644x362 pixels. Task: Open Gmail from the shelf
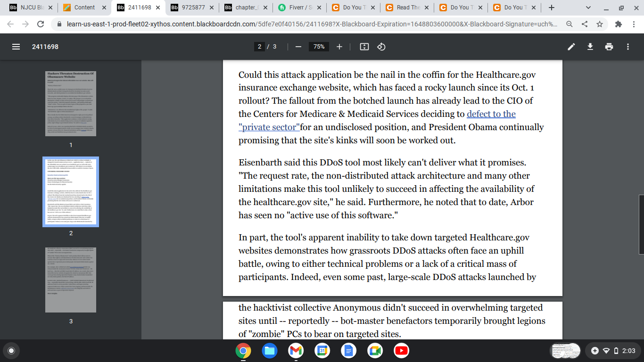[296, 351]
